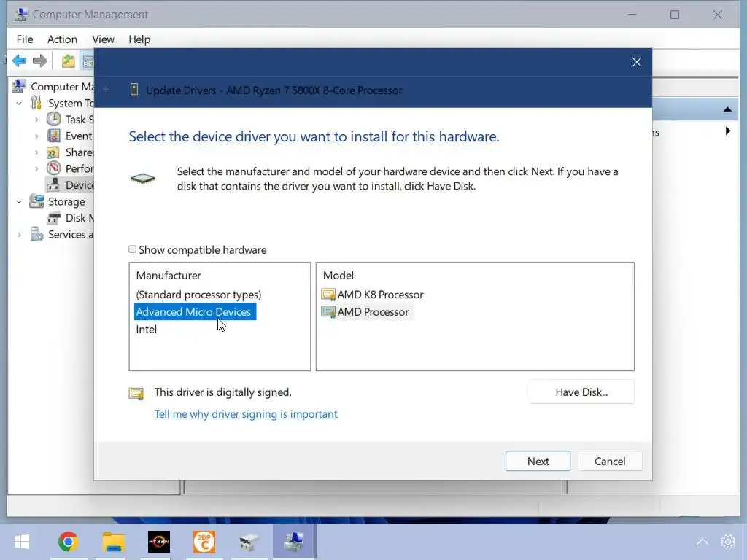Close the Update Drivers dialog

pyautogui.click(x=636, y=62)
